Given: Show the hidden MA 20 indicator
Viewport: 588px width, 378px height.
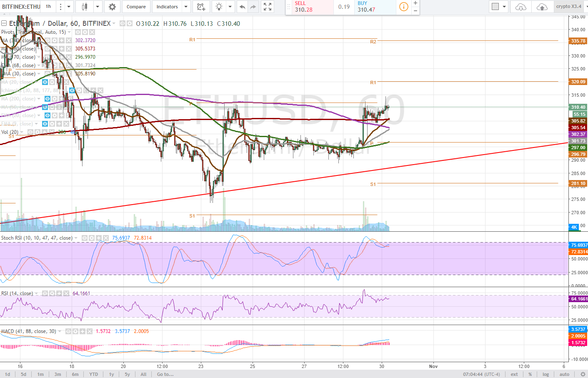Looking at the screenshot, I should point(45,82).
